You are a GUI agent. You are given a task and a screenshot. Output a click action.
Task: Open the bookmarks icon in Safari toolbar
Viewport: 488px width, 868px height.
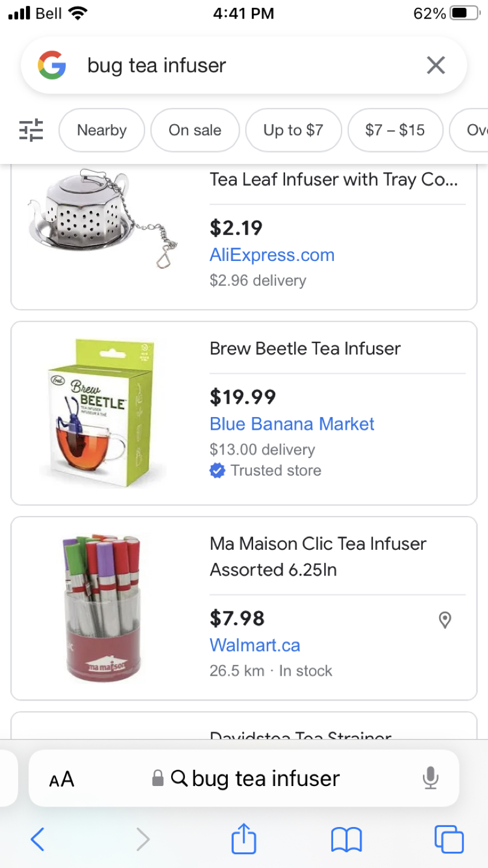346,838
